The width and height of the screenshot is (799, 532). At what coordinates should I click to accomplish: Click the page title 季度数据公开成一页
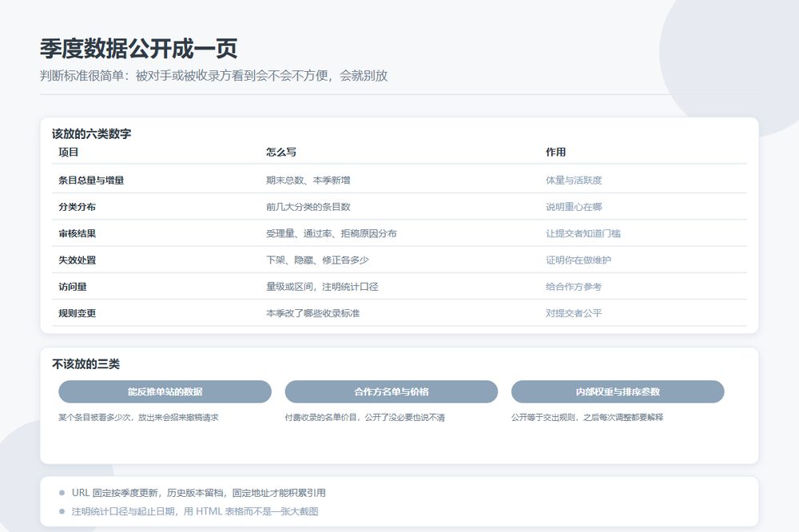tap(138, 49)
